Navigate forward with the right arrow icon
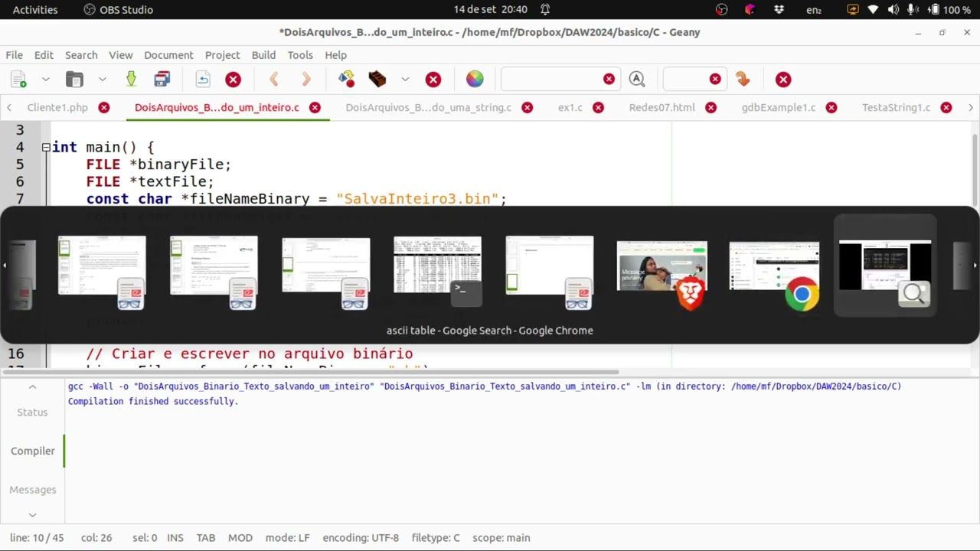 [x=306, y=80]
